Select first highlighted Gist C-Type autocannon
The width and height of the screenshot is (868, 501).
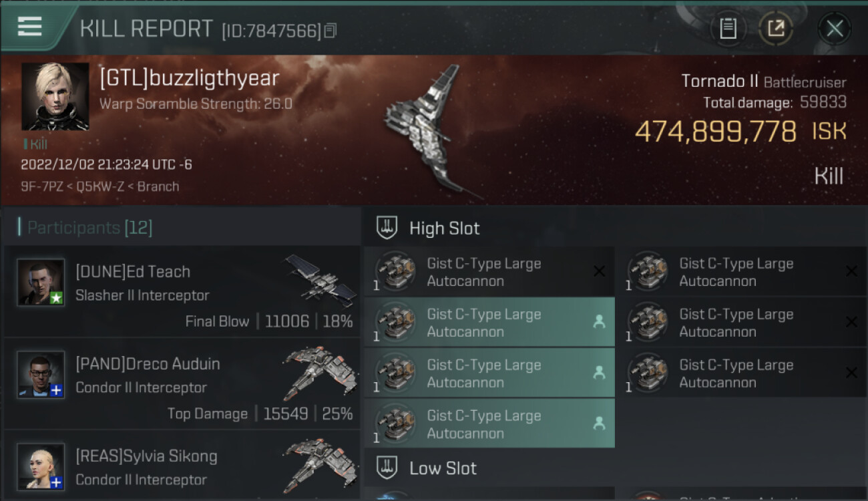489,323
